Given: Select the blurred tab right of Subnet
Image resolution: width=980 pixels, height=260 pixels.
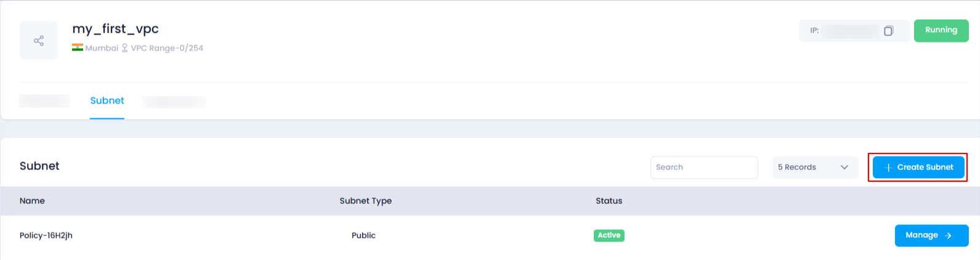Looking at the screenshot, I should [x=174, y=102].
